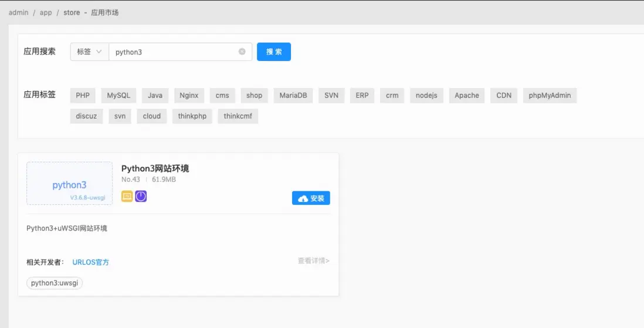Open the 标签 search type dropdown
The image size is (644, 328).
click(x=89, y=52)
